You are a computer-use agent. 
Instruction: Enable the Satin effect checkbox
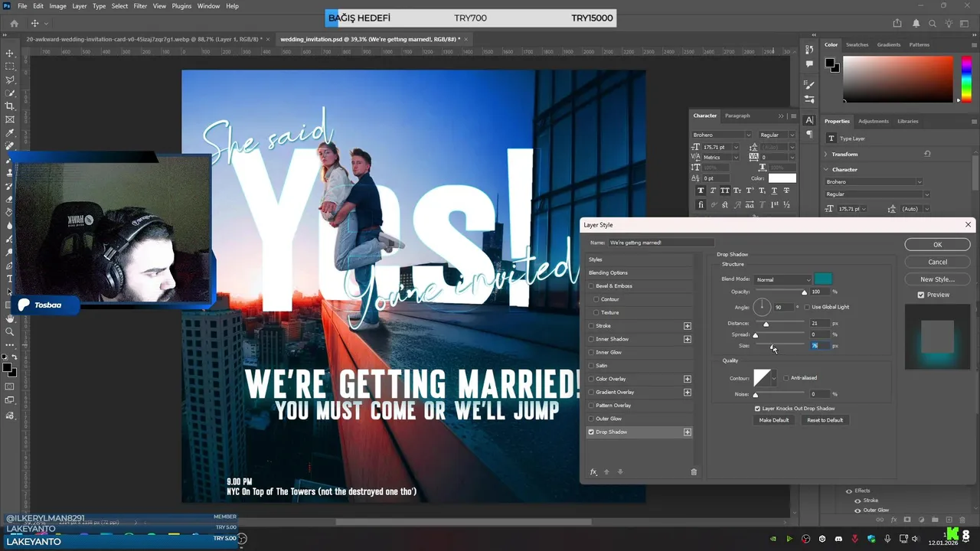[x=591, y=366]
